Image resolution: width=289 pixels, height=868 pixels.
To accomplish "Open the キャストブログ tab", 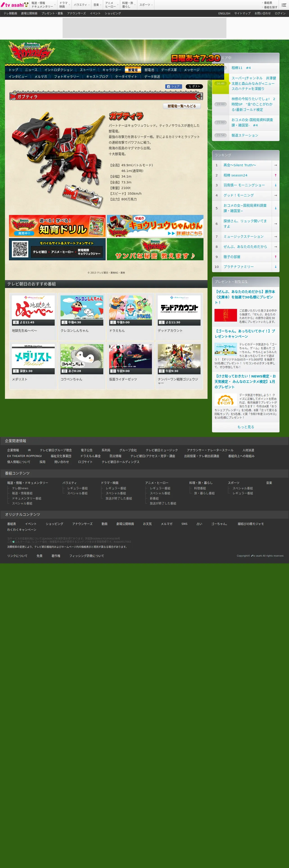I will pyautogui.click(x=97, y=76).
